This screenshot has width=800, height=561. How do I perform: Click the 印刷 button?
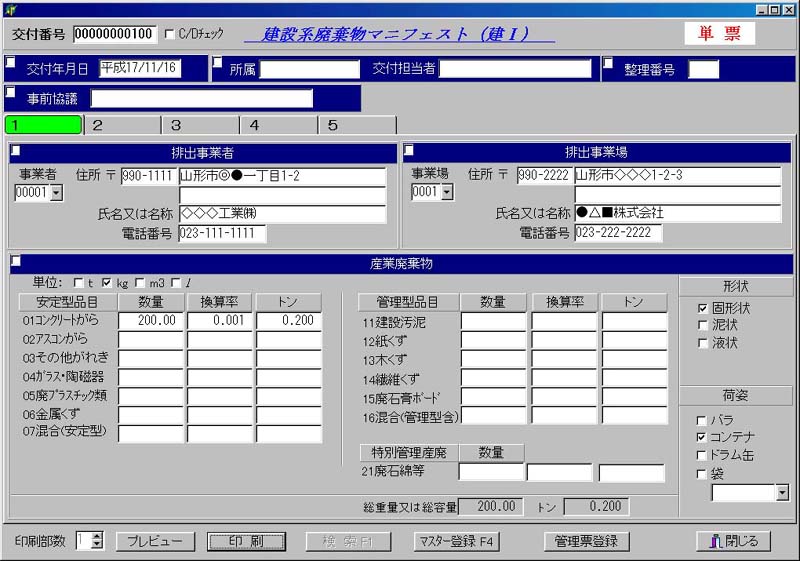pyautogui.click(x=246, y=542)
